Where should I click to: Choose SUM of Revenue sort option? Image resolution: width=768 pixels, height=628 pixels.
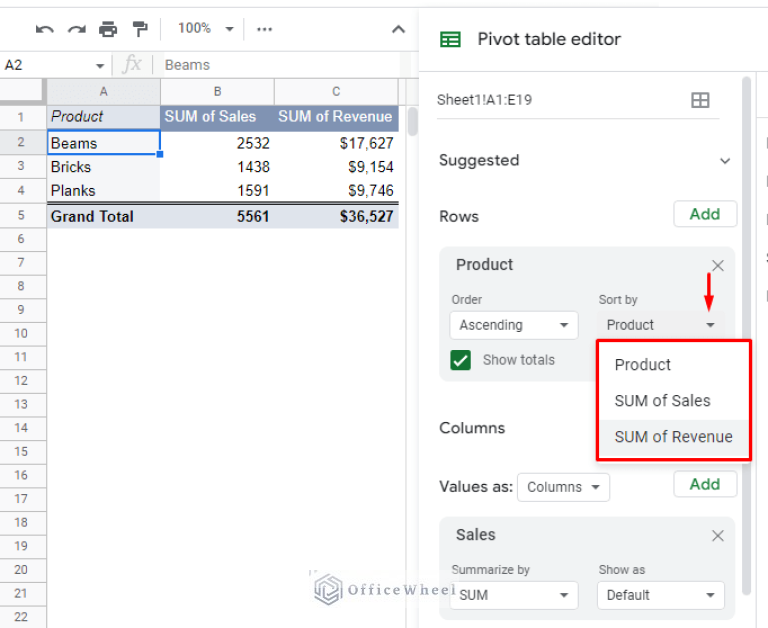(673, 437)
